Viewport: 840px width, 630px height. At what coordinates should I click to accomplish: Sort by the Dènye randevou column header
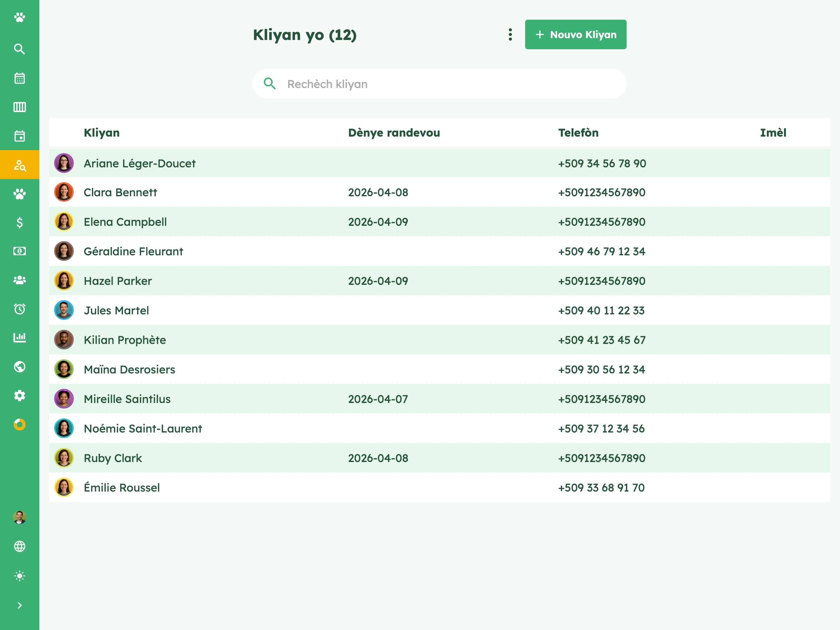pyautogui.click(x=394, y=133)
